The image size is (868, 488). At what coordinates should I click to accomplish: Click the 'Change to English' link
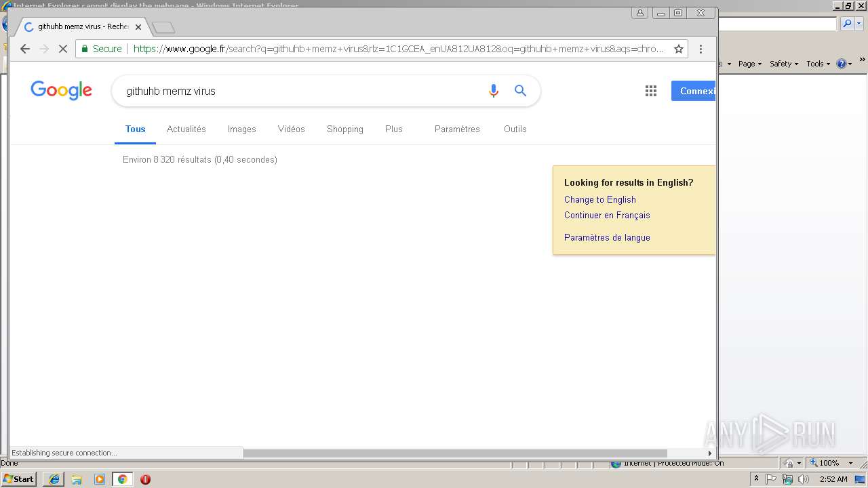click(x=600, y=199)
